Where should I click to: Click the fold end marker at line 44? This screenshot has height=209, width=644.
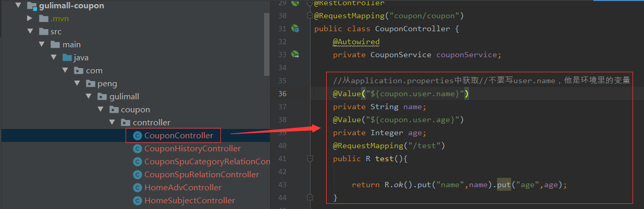tap(309, 198)
